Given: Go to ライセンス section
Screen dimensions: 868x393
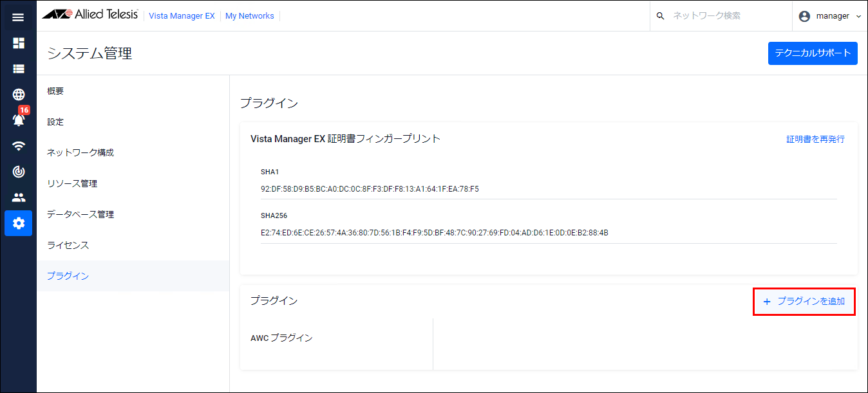Looking at the screenshot, I should [68, 246].
